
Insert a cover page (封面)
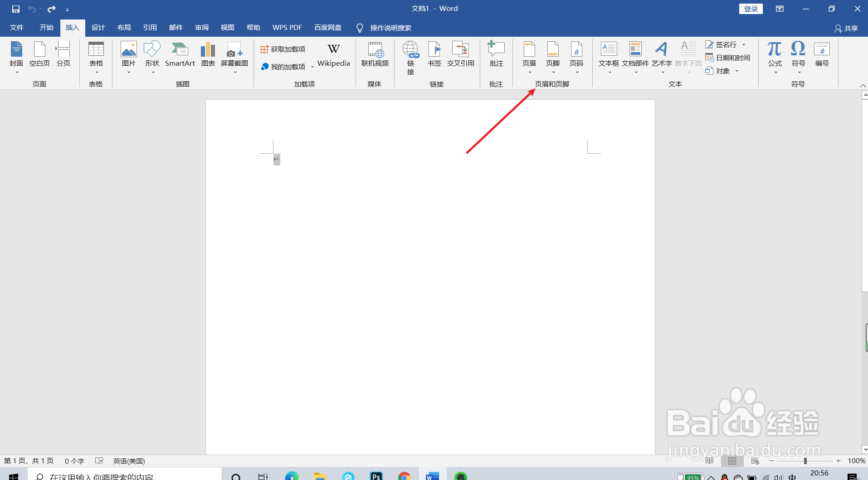tap(16, 58)
